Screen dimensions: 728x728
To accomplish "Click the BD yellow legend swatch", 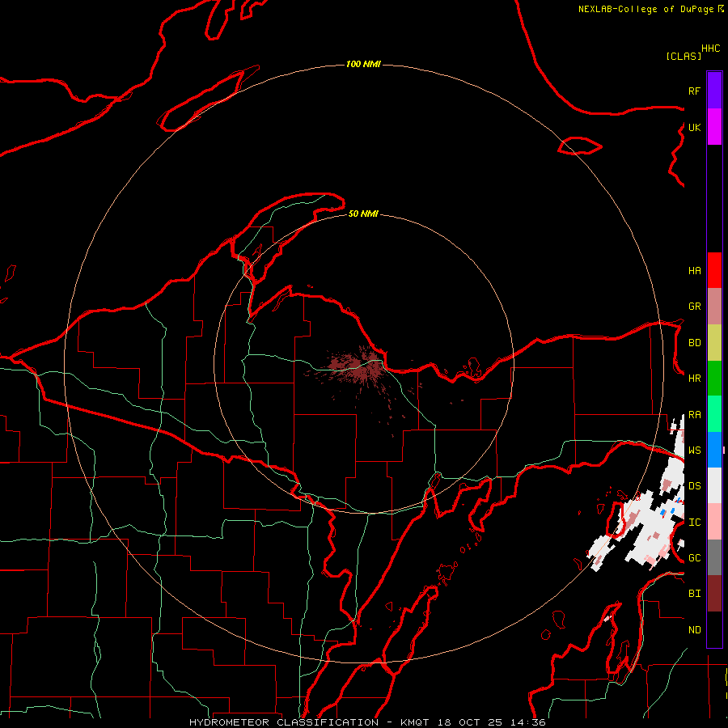I will (x=714, y=343).
